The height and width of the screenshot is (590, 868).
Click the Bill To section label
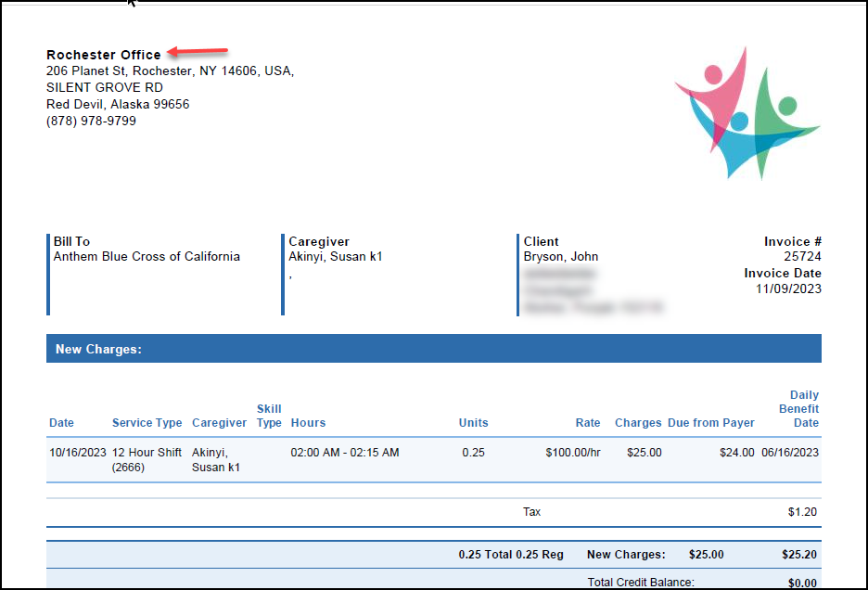pyautogui.click(x=70, y=241)
